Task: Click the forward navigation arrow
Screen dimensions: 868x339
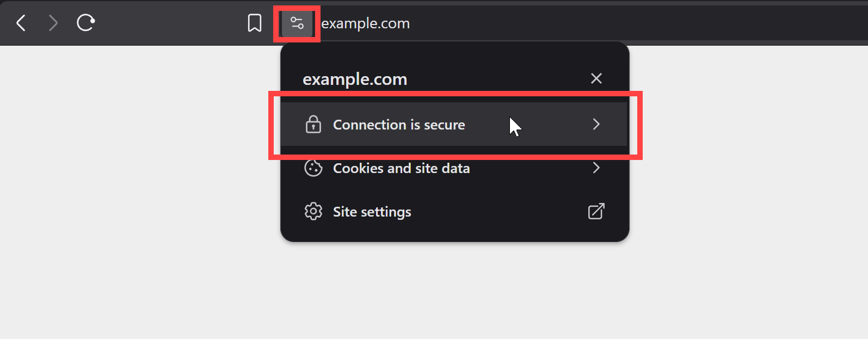Action: click(53, 23)
